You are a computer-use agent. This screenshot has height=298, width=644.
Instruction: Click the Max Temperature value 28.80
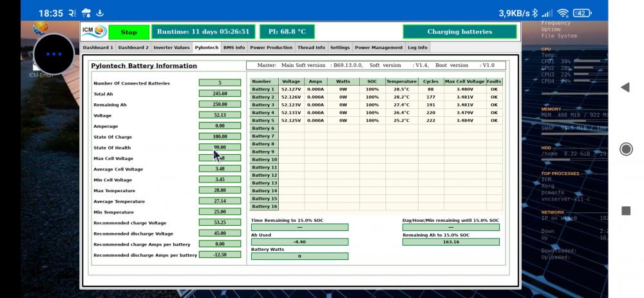pyautogui.click(x=220, y=190)
